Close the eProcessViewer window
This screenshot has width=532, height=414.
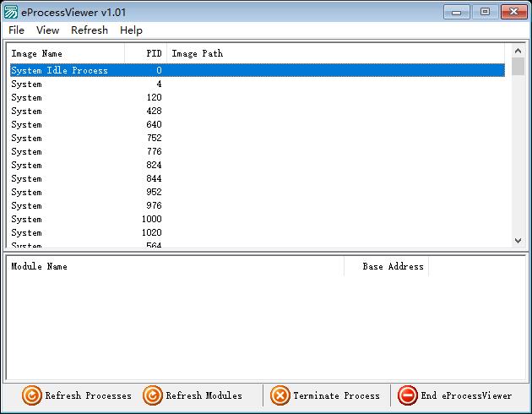[x=514, y=12]
